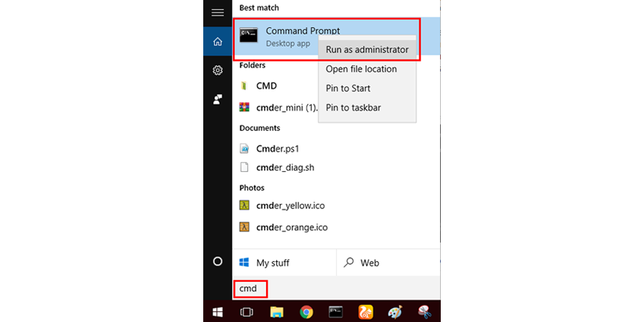This screenshot has width=644, height=322.
Task: Search the Web button
Action: pyautogui.click(x=389, y=263)
